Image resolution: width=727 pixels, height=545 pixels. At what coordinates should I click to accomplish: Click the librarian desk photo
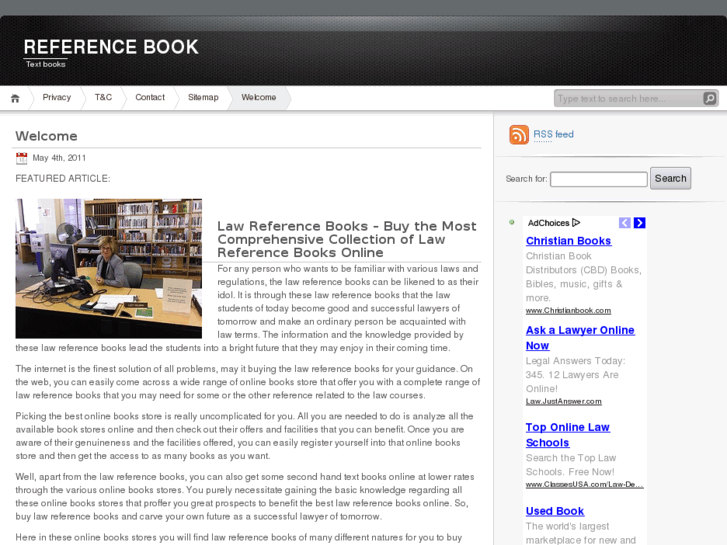(108, 269)
